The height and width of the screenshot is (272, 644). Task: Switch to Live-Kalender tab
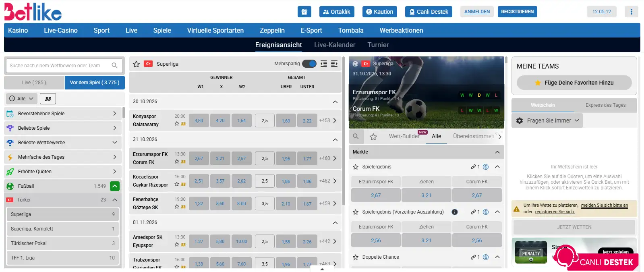click(335, 45)
